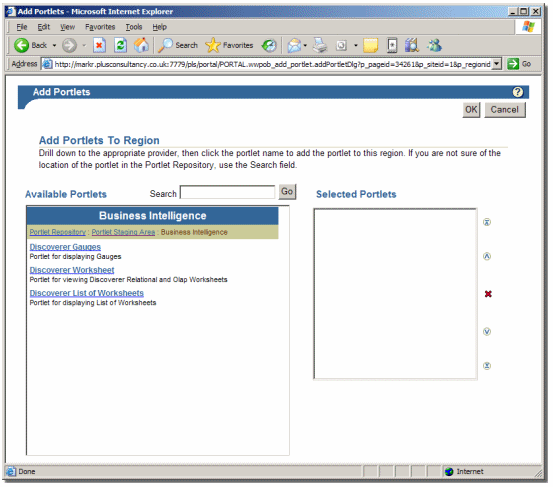This screenshot has height=487, width=553.
Task: Open Favorites star in toolbar
Action: [213, 45]
